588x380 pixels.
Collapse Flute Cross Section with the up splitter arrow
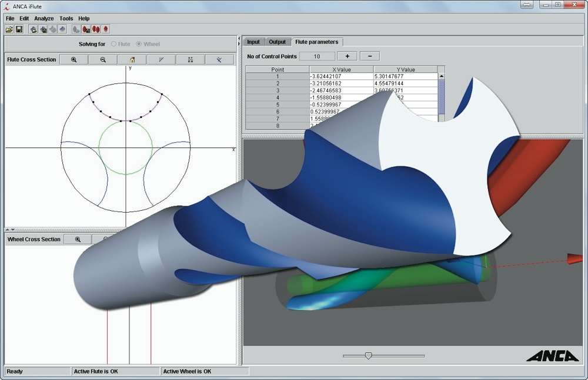7,229
